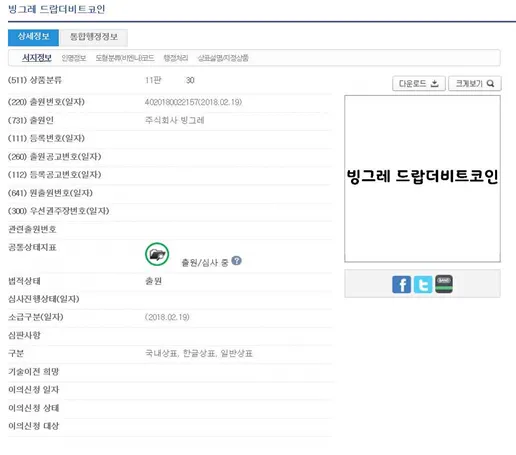Share via the Band app icon

(x=444, y=284)
